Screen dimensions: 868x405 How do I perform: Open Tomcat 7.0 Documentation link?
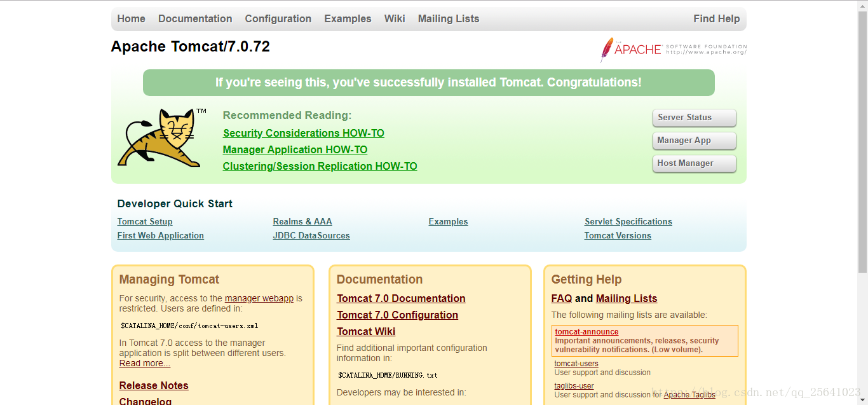point(401,298)
